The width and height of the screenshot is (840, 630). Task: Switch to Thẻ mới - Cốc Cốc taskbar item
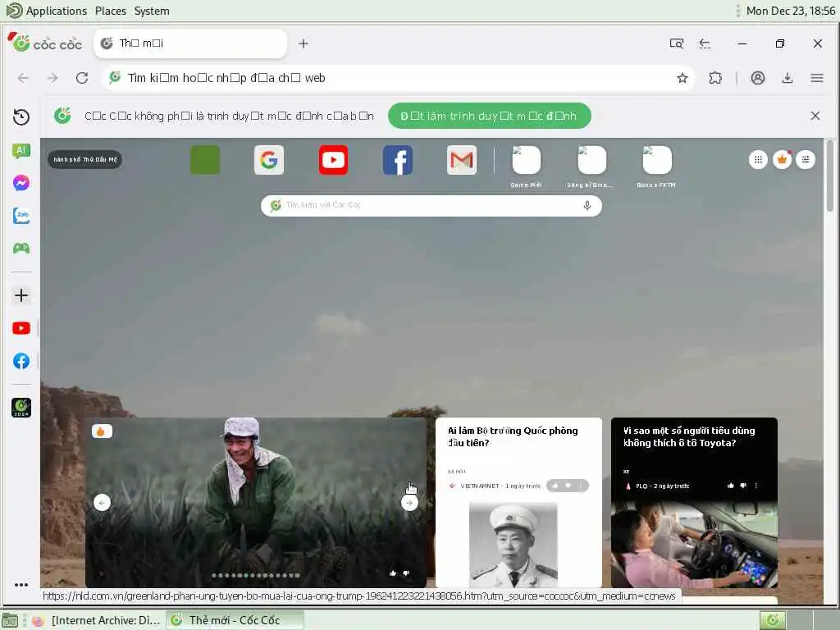[235, 620]
